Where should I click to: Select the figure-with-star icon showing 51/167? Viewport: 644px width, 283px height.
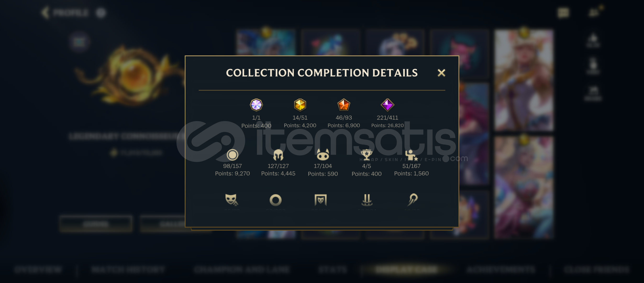tap(411, 155)
